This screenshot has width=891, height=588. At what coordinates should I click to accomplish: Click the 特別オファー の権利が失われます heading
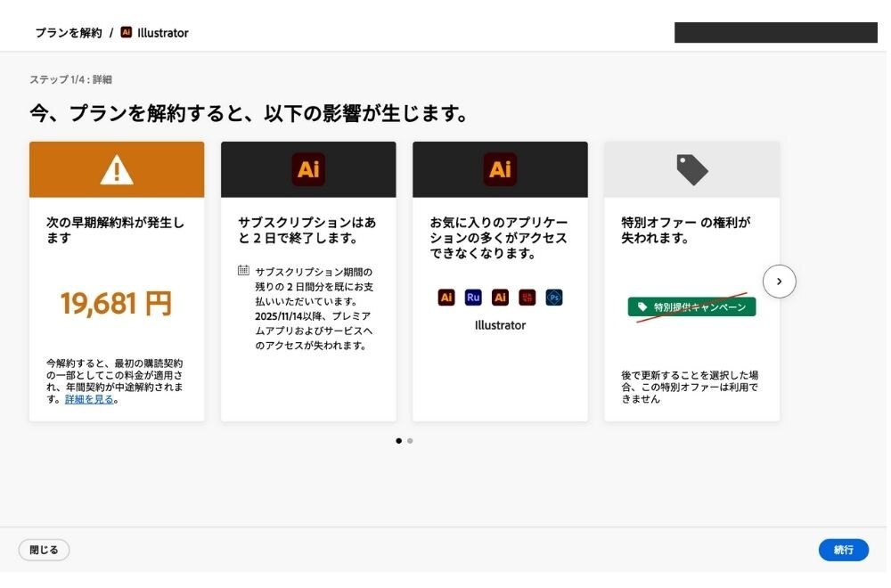[686, 230]
